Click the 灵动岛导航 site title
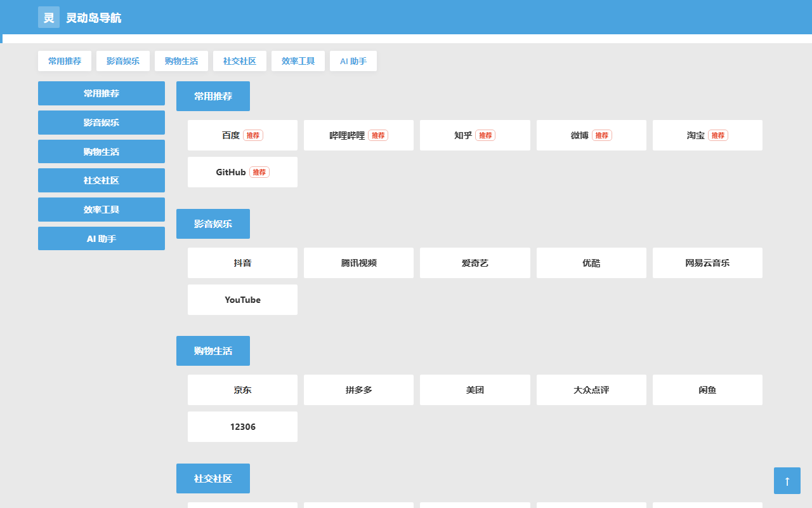 pyautogui.click(x=94, y=18)
